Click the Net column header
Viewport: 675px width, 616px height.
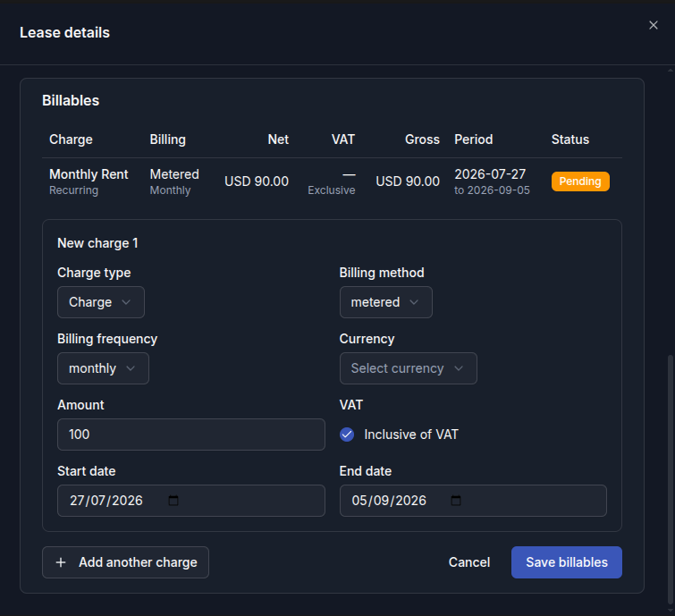278,139
